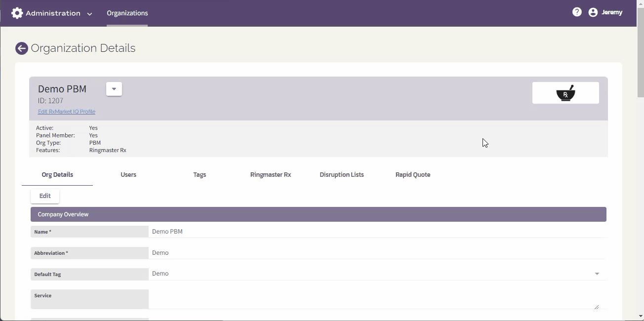Expand the Administration chevron menu
The height and width of the screenshot is (321, 644).
tap(89, 14)
